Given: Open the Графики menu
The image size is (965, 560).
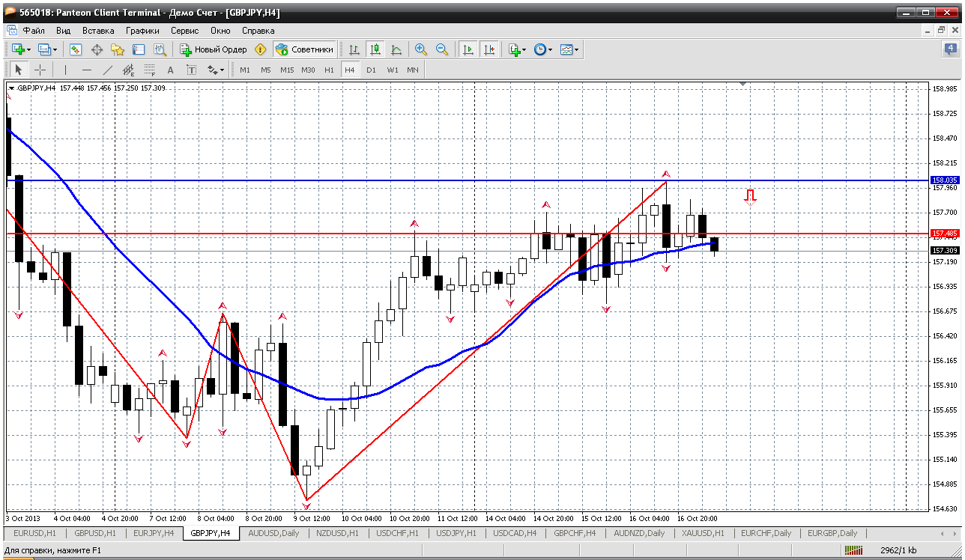Looking at the screenshot, I should [x=142, y=31].
